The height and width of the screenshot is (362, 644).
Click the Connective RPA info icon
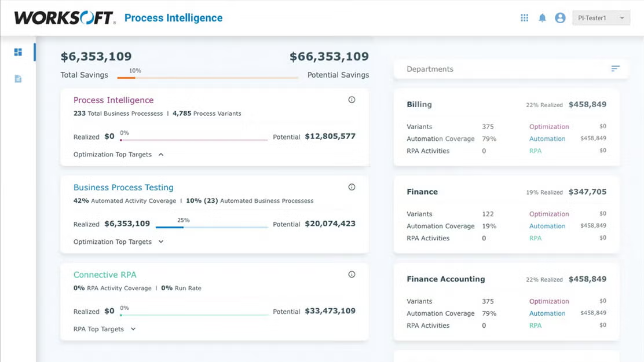click(352, 274)
